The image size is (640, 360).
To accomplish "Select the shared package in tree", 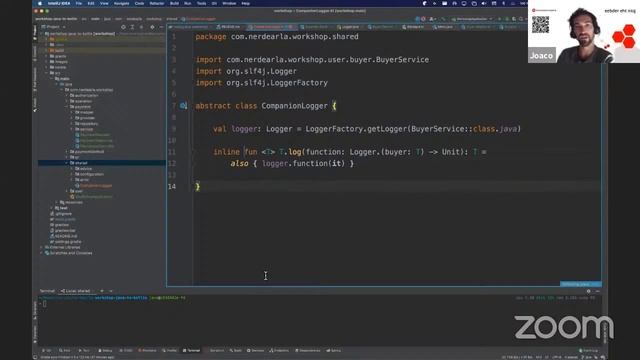I will point(81,163).
